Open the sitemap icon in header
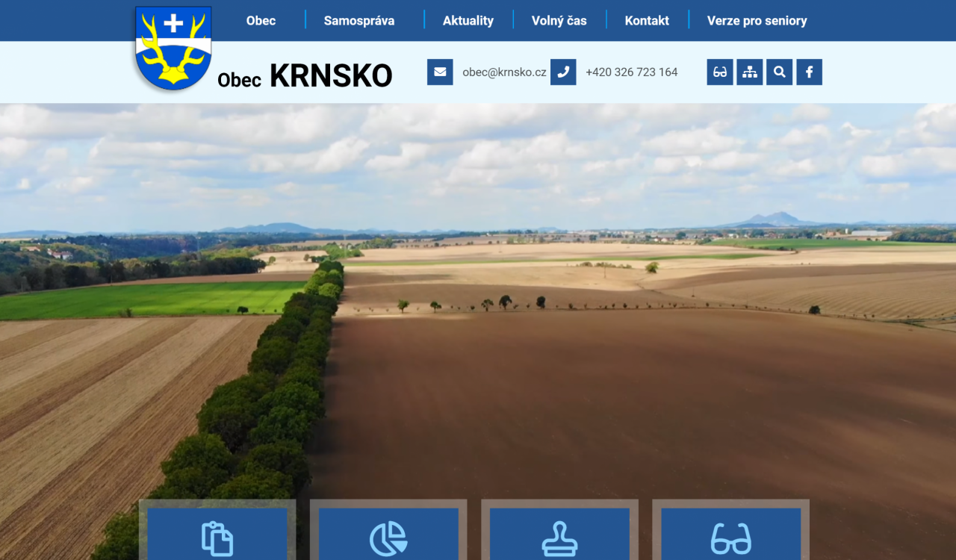Screen dimensions: 956x560 (x=750, y=72)
